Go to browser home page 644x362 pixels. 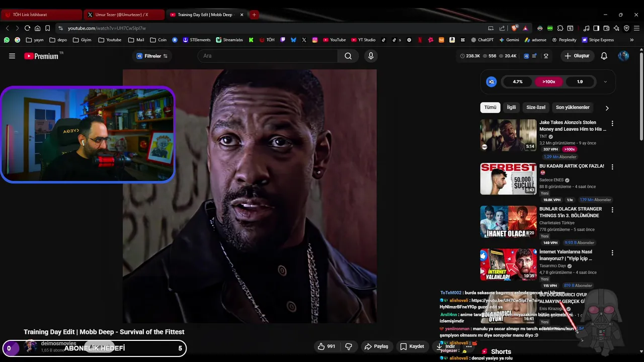pyautogui.click(x=37, y=28)
